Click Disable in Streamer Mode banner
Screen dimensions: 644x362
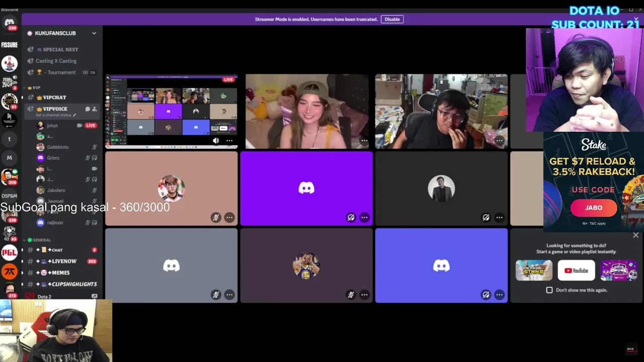392,19
